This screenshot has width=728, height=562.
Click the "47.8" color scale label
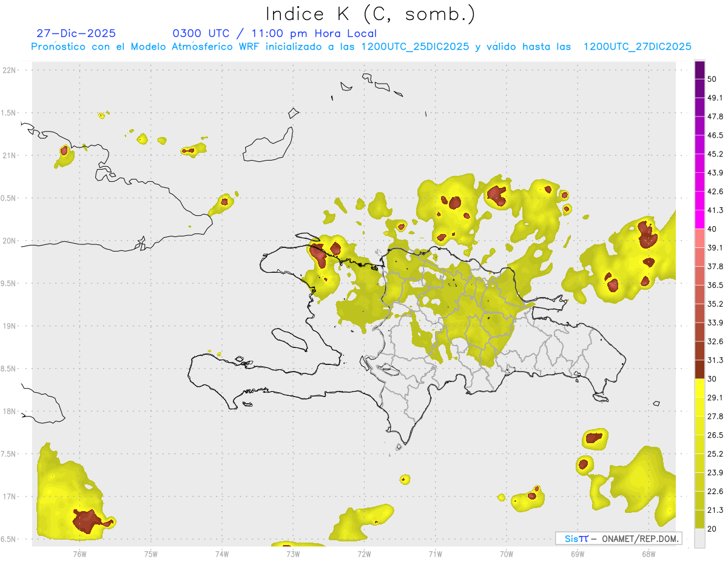(715, 116)
